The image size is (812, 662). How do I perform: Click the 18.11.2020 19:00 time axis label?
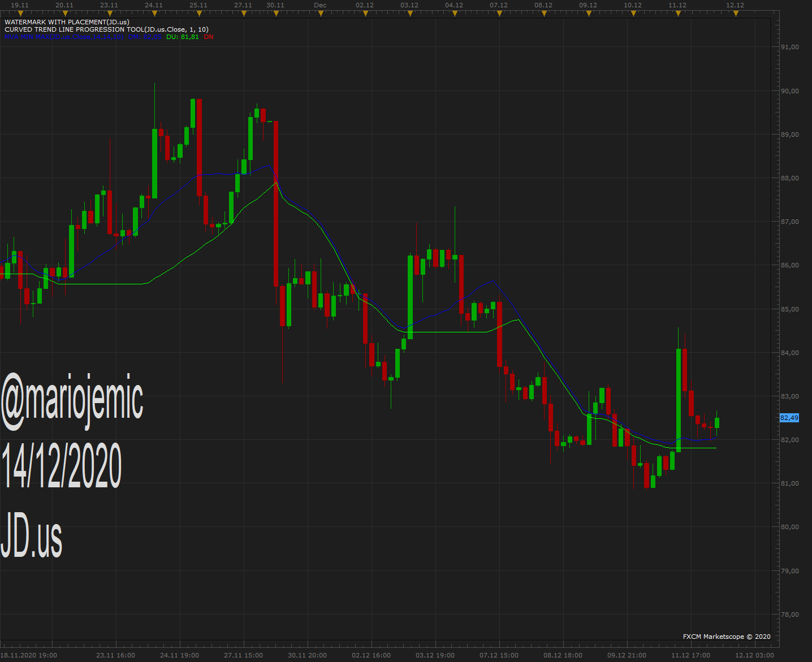[29, 655]
